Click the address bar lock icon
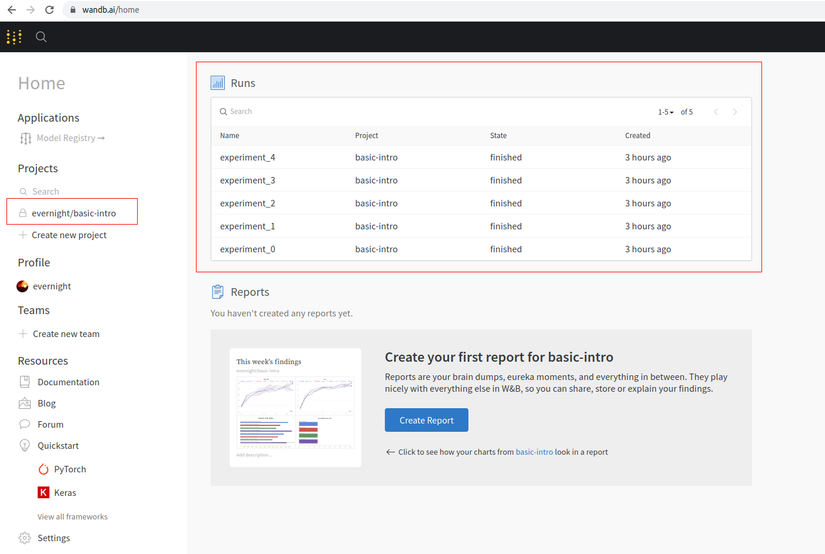The image size is (825, 554). pos(73,9)
